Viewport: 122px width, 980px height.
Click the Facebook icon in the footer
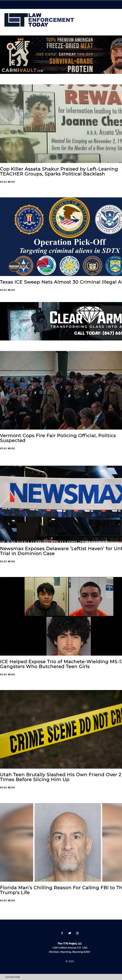coord(62,933)
